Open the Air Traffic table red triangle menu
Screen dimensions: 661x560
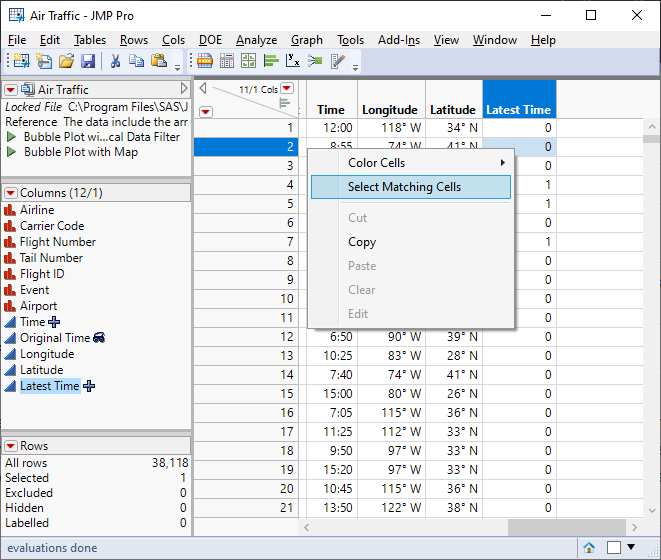click(11, 89)
